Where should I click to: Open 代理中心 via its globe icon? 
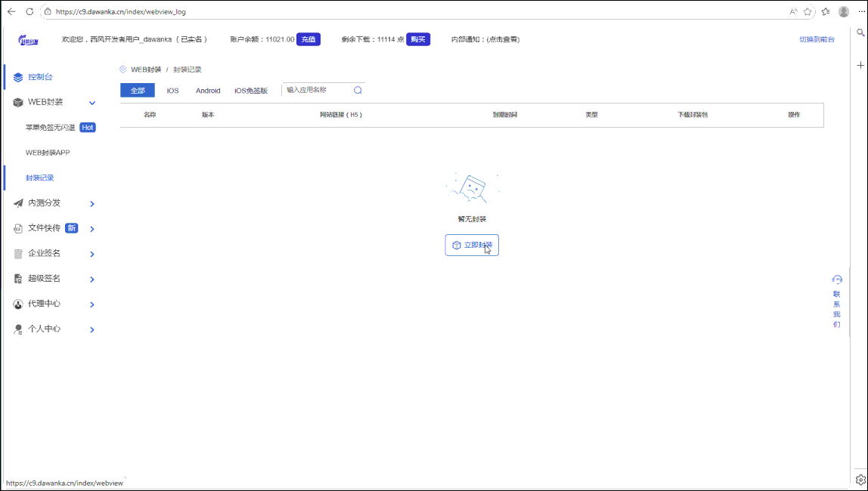tap(17, 303)
